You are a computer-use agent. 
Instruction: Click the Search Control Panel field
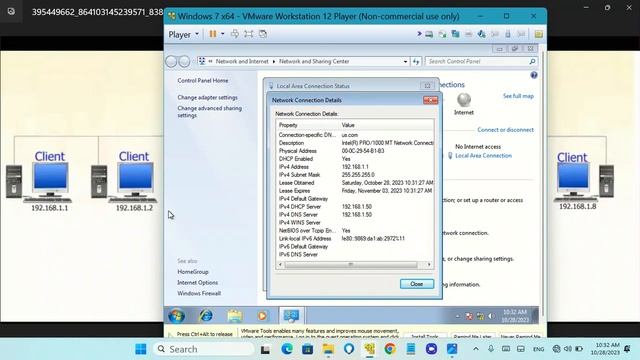[481, 61]
